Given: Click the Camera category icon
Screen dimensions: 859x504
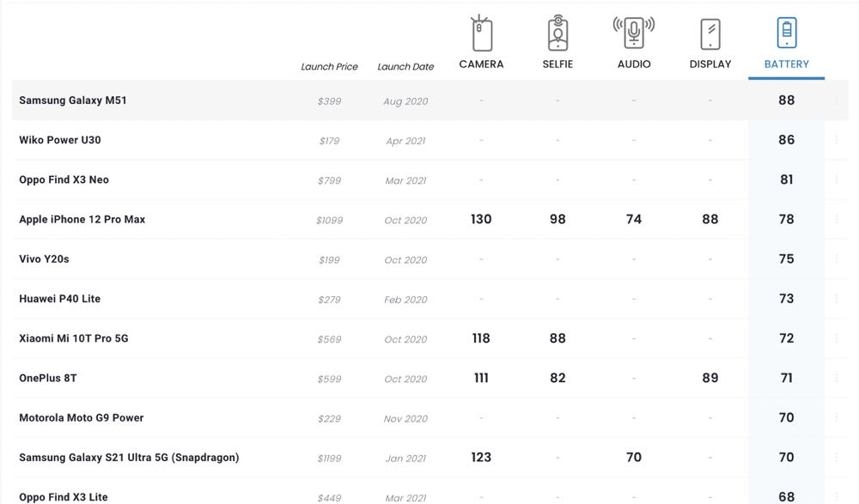Looking at the screenshot, I should pos(482,34).
